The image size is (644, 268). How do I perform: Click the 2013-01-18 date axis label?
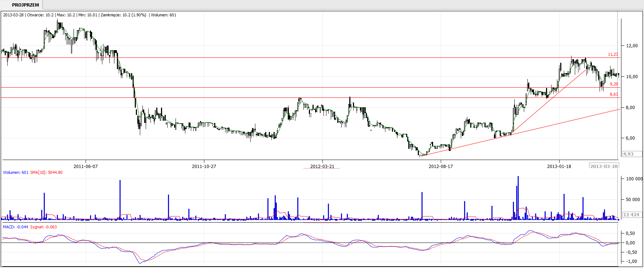[559, 166]
